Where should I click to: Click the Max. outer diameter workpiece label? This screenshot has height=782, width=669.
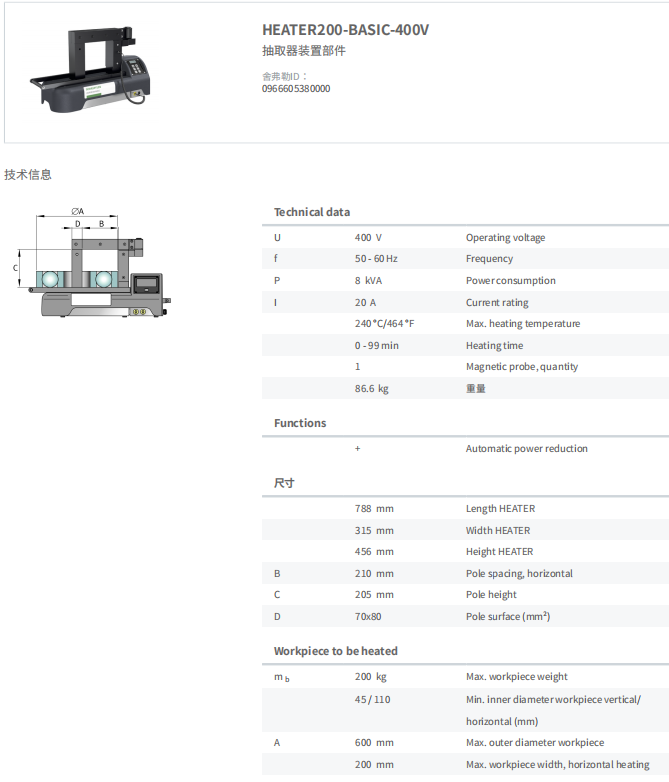(535, 743)
